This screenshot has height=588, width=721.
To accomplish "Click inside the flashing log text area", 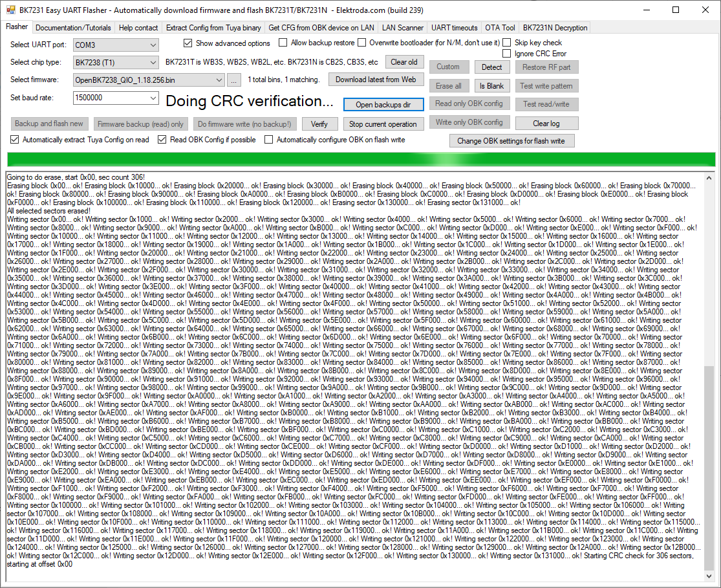I will (355, 377).
